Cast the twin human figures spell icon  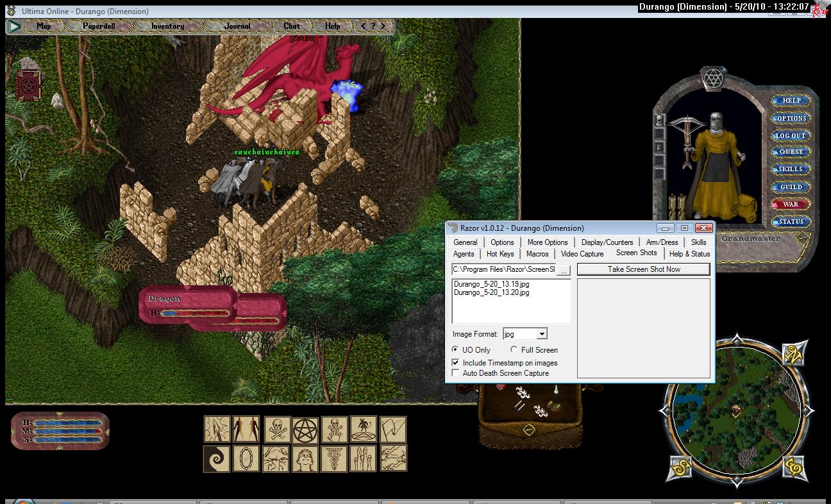246,429
